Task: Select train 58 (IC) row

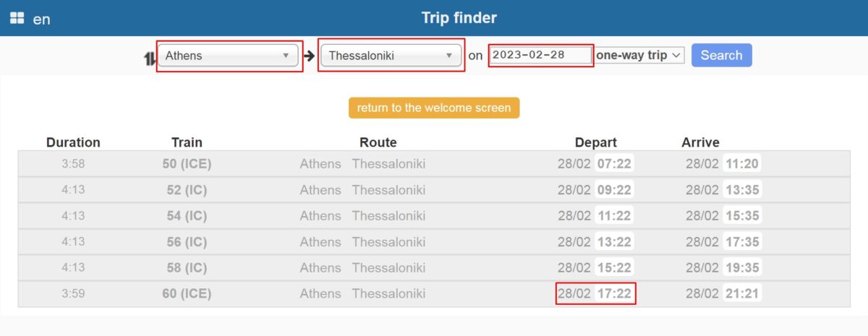Action: click(434, 268)
